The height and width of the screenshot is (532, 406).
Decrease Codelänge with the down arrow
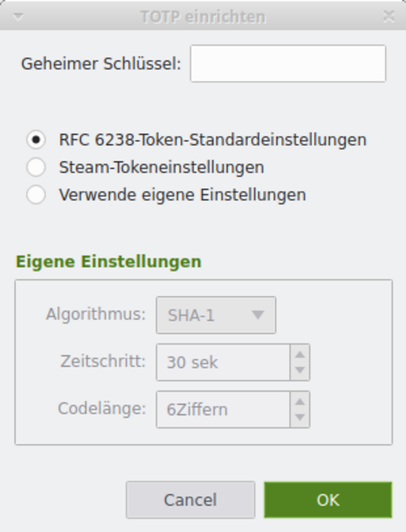300,417
